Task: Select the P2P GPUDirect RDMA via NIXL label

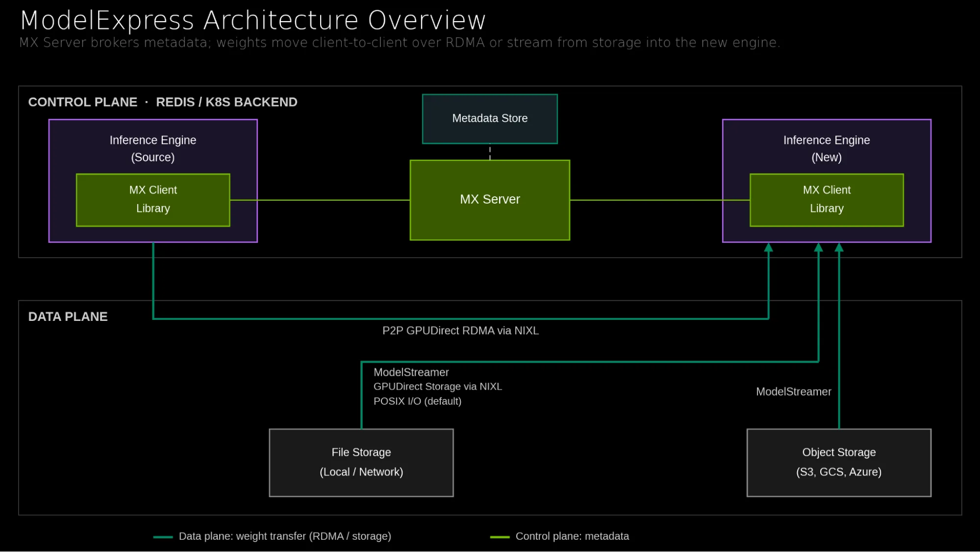Action: pos(460,331)
